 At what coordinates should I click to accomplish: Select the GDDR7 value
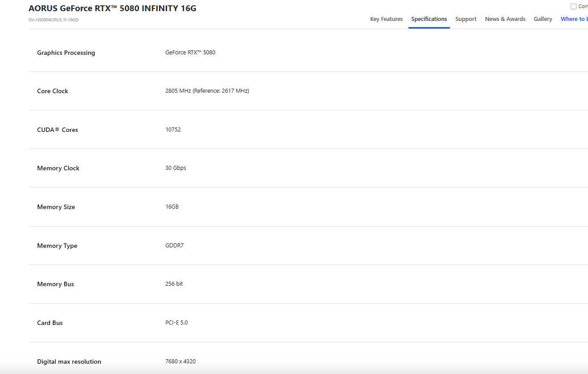tap(174, 246)
